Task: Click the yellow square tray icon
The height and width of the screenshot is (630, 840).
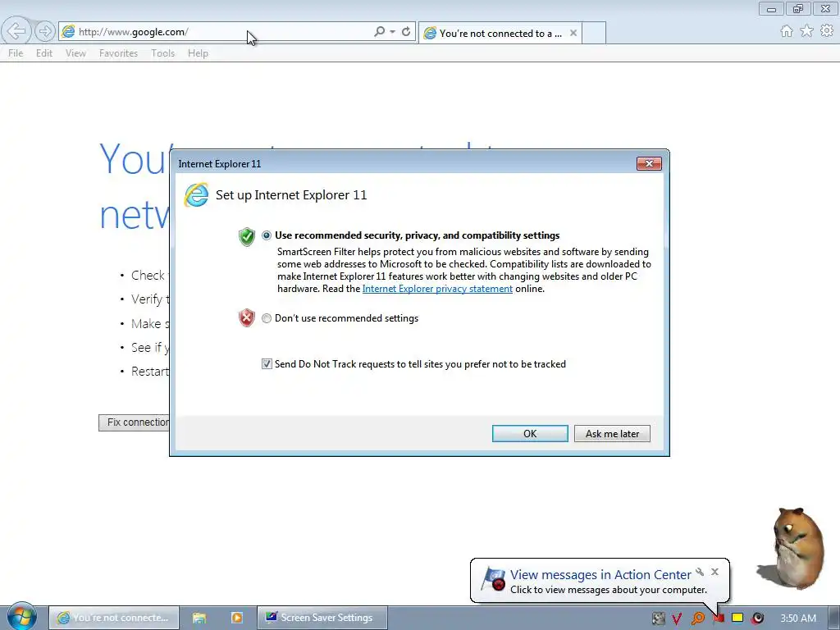Action: 737,618
